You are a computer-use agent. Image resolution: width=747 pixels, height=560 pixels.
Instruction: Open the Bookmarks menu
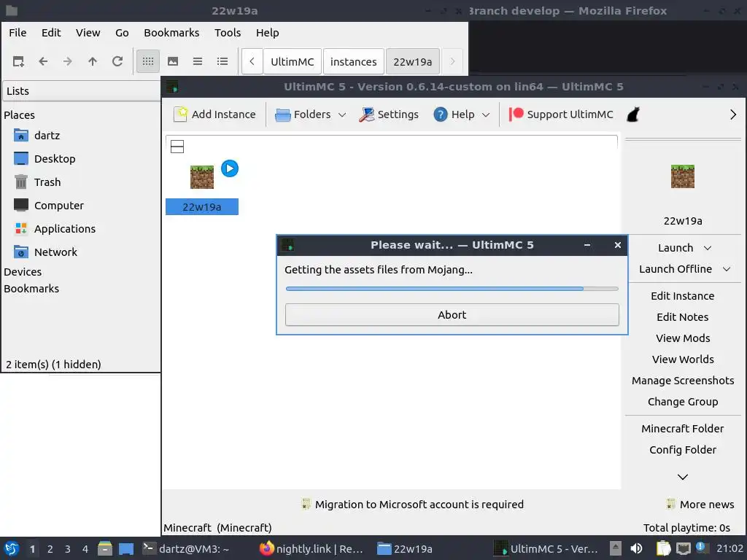[x=171, y=33]
